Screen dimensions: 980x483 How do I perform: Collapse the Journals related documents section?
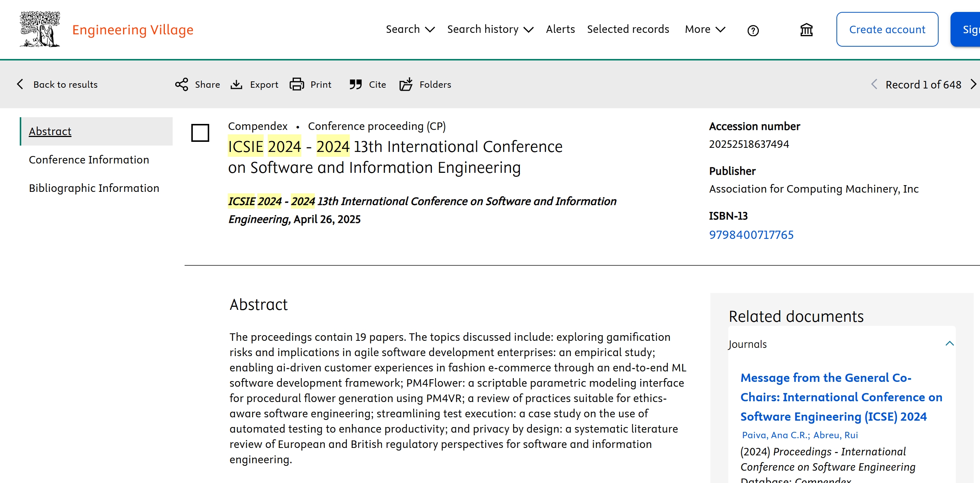949,343
